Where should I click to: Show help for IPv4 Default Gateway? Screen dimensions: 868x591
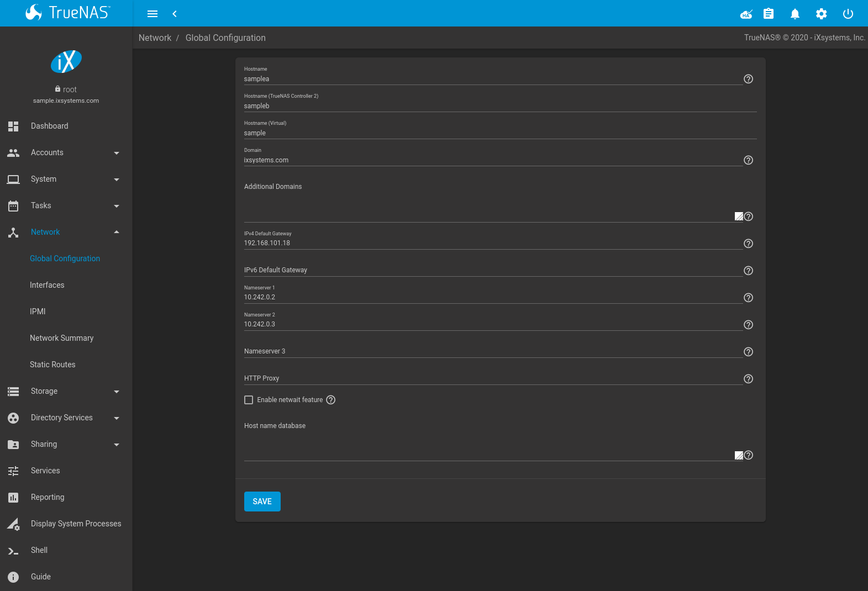(748, 244)
